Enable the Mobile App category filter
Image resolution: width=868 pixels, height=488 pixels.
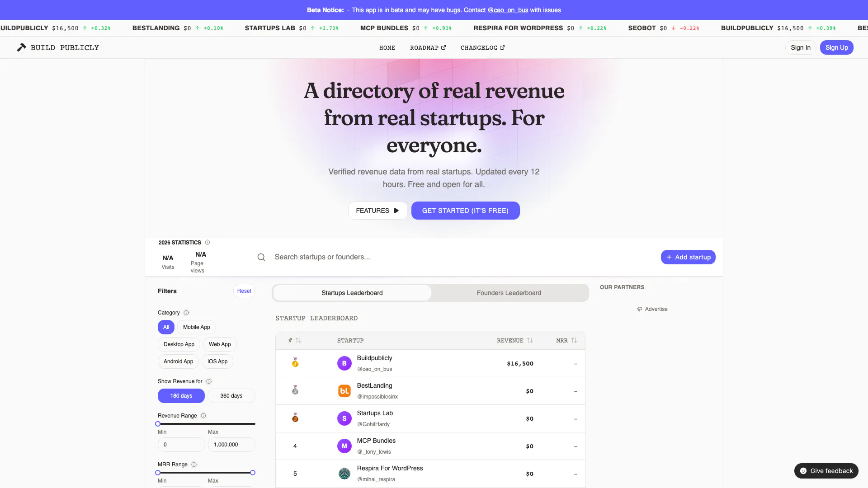196,327
